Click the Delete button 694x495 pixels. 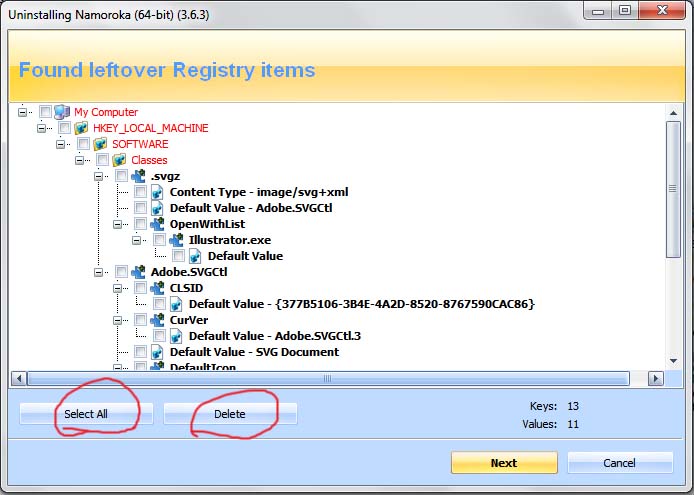coord(230,414)
